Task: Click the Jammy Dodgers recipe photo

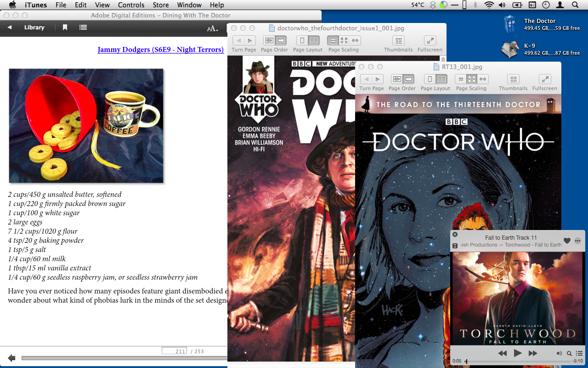Action: (86, 126)
